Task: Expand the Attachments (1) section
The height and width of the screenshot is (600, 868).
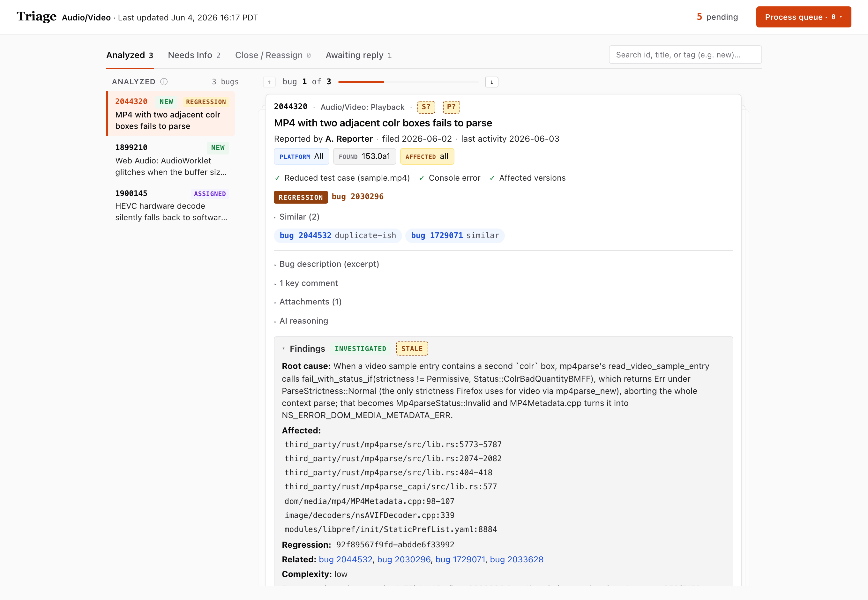Action: (x=308, y=302)
